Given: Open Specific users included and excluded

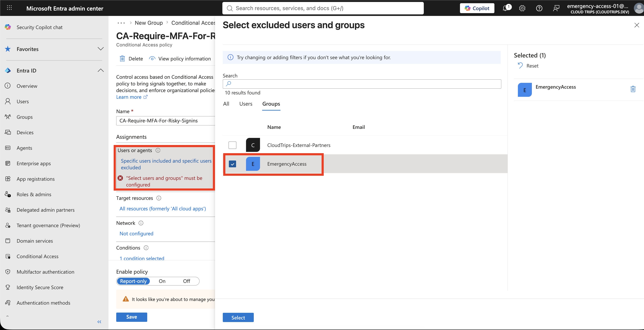Looking at the screenshot, I should coord(166,164).
